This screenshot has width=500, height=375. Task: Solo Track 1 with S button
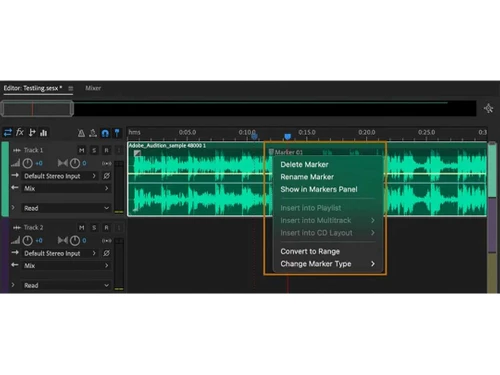94,150
